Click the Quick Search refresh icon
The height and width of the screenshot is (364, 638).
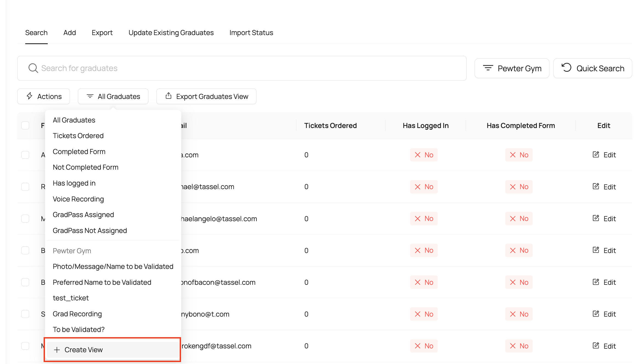566,68
